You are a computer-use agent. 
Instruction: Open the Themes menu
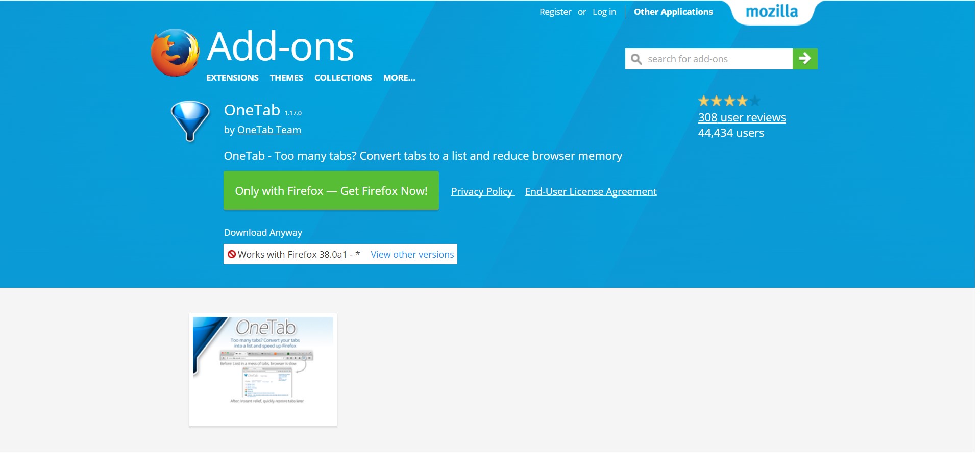point(286,78)
